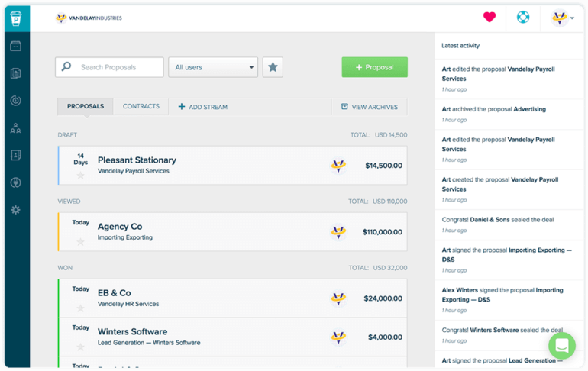Click Vandelay Payroll Services in created activity
This screenshot has height=371, width=588.
click(x=500, y=185)
